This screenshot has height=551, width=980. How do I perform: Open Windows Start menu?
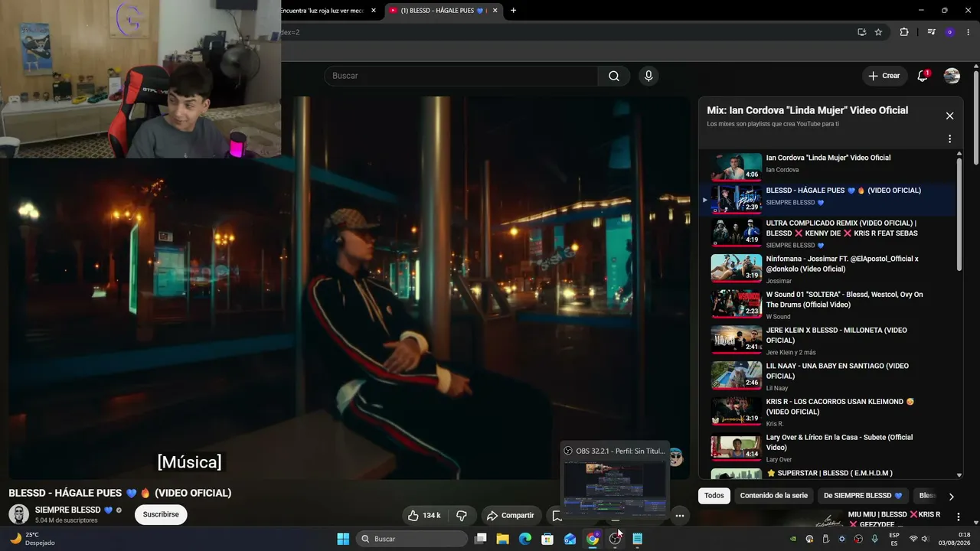343,539
